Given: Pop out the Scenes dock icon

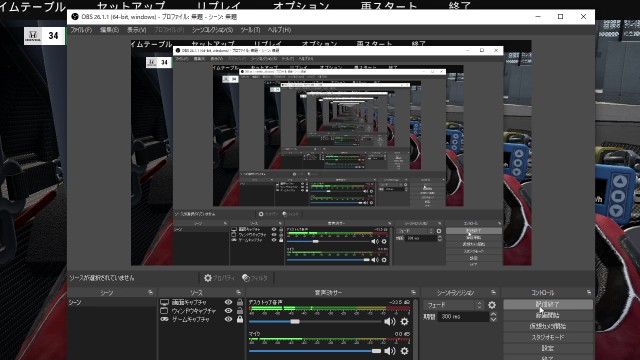Looking at the screenshot, I should [x=150, y=293].
